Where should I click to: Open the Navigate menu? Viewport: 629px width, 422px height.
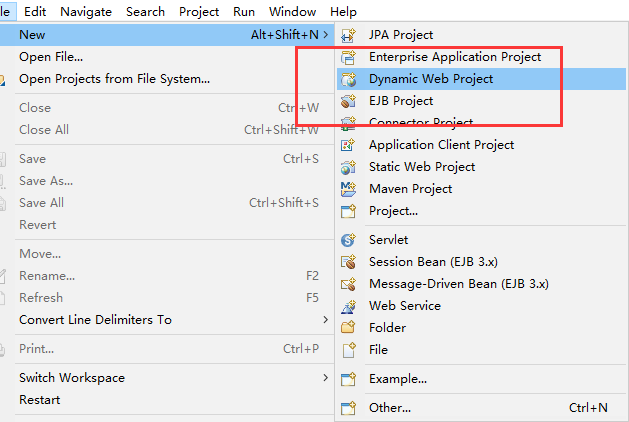click(86, 12)
